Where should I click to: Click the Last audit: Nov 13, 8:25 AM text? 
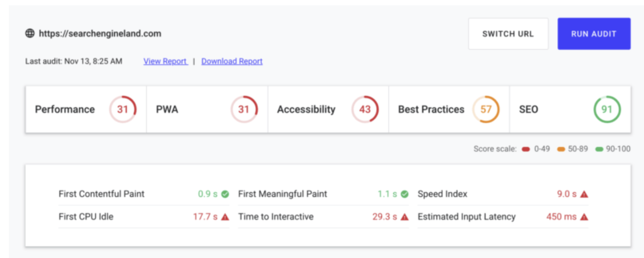pos(74,61)
